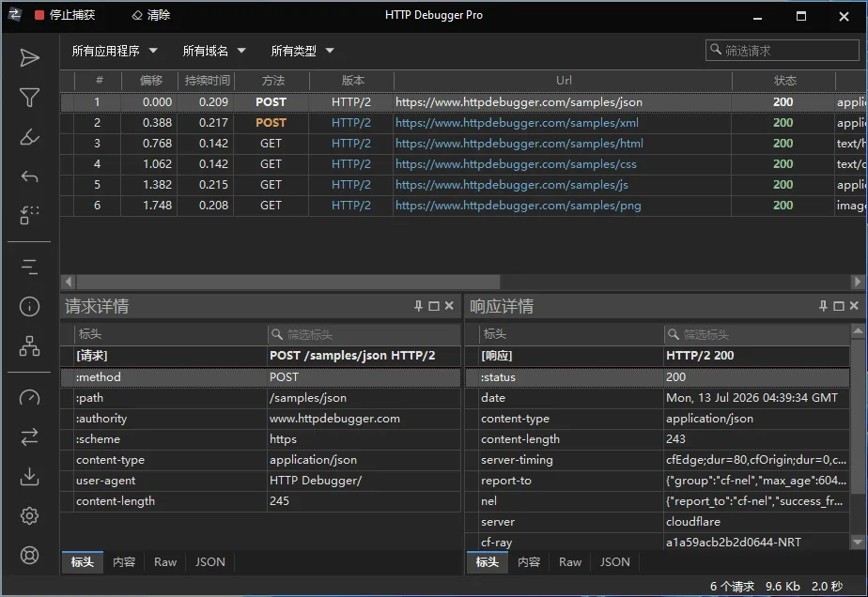Click the download export sidebar icon
Image resolution: width=868 pixels, height=597 pixels.
[29, 477]
